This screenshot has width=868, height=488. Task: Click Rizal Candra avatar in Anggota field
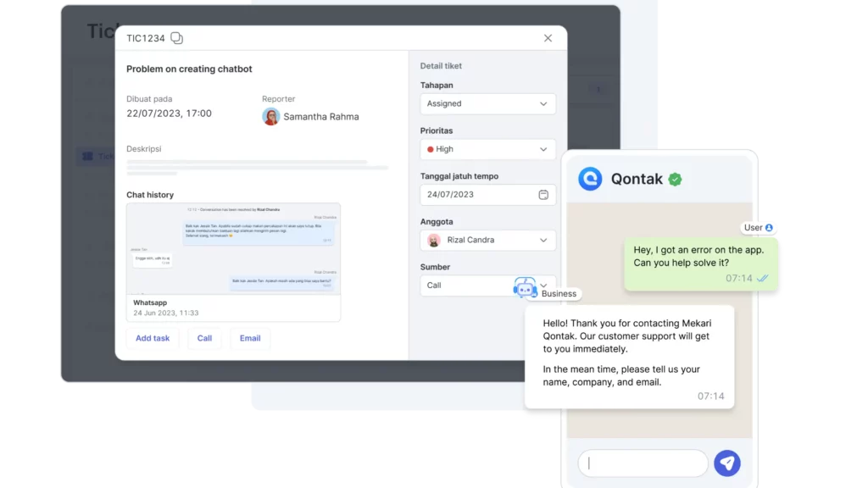434,240
